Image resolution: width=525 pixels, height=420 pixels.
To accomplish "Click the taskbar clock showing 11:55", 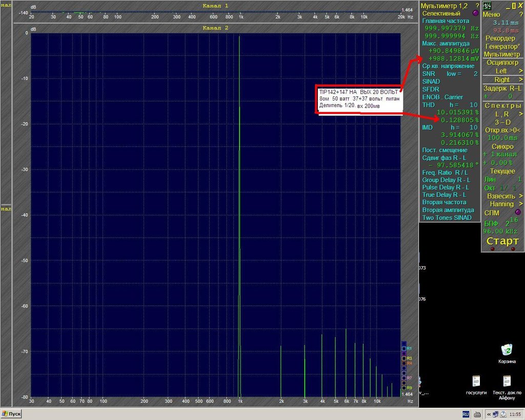I will click(x=515, y=414).
